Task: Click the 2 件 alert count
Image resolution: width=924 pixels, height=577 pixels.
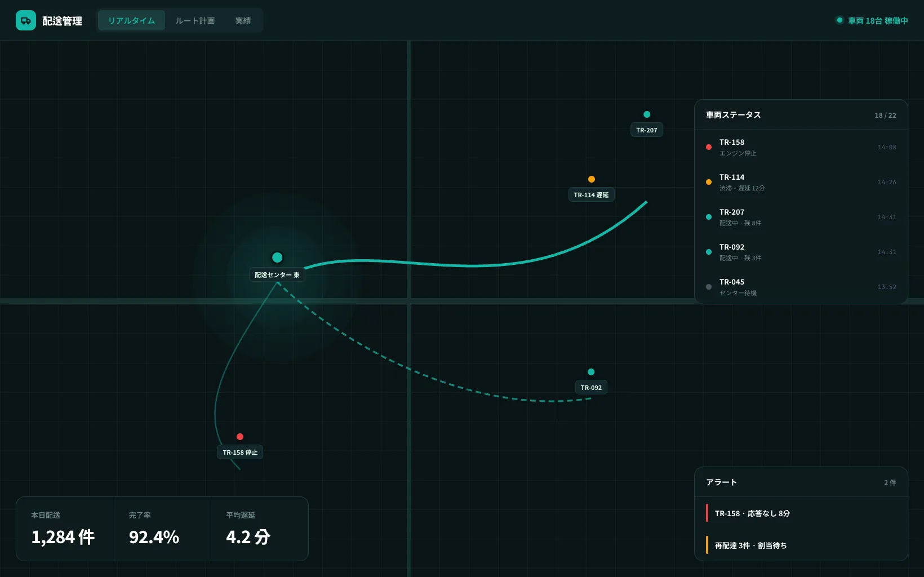Action: point(890,483)
